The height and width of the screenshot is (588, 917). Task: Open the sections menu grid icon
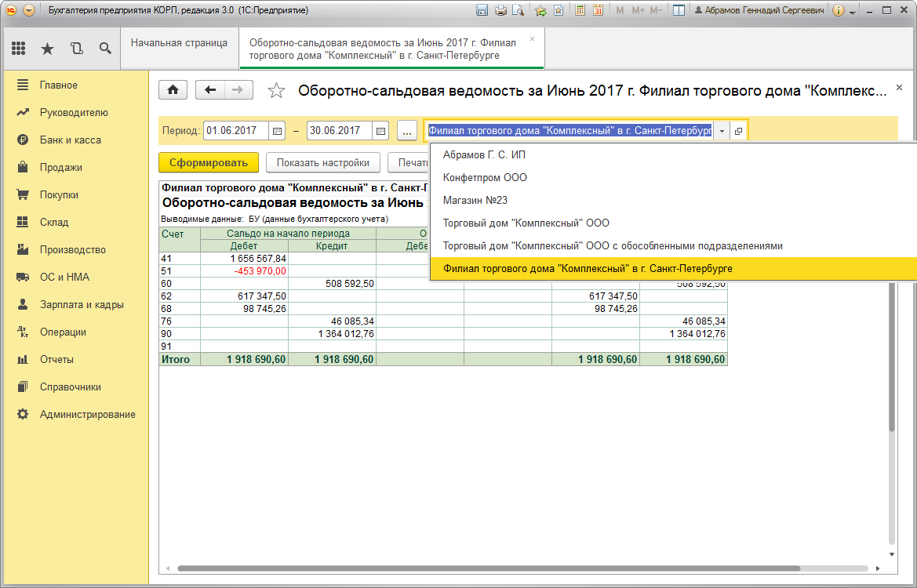19,49
